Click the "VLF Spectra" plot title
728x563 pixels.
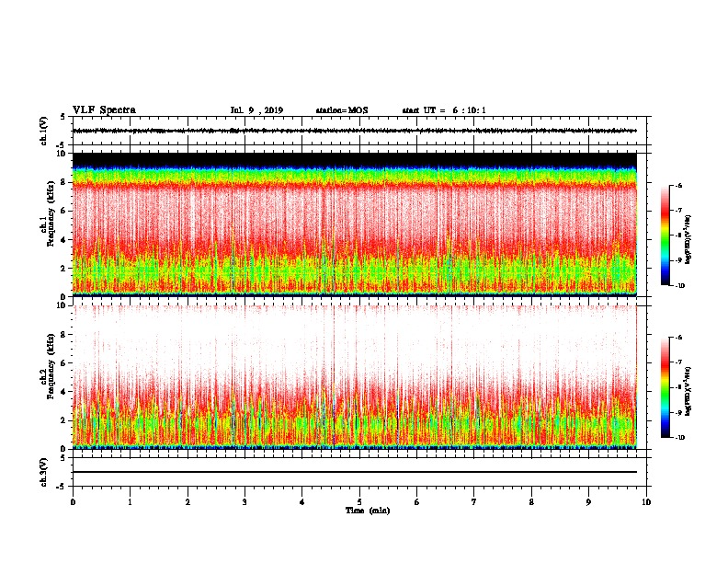(104, 110)
